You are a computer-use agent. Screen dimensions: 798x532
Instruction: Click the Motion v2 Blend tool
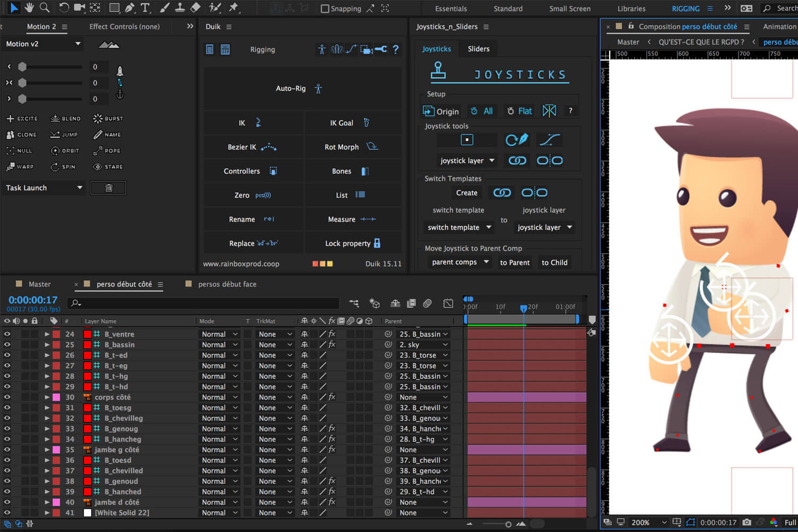point(65,119)
